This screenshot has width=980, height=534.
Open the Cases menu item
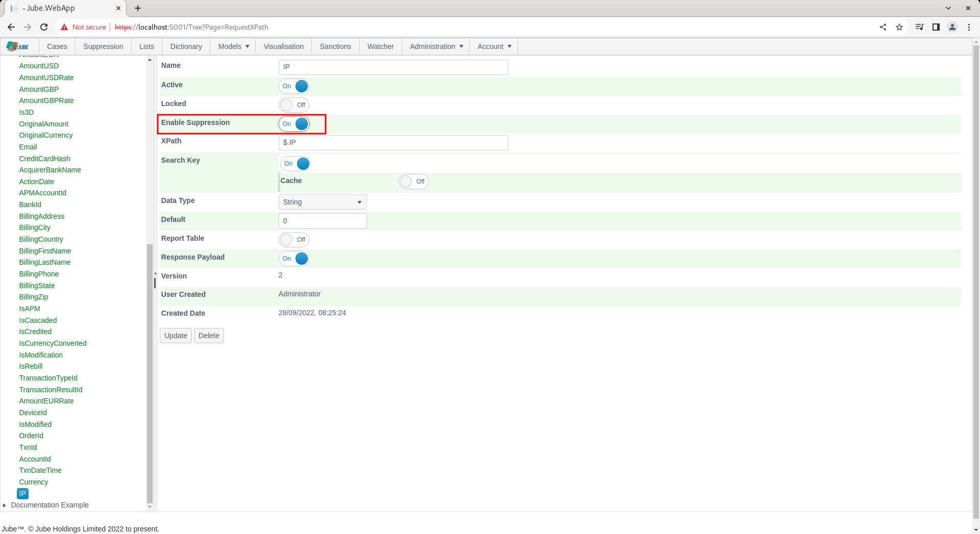click(x=57, y=46)
